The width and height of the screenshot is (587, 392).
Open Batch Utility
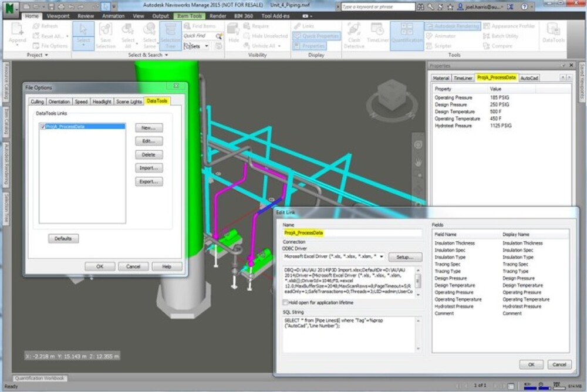tap(501, 36)
